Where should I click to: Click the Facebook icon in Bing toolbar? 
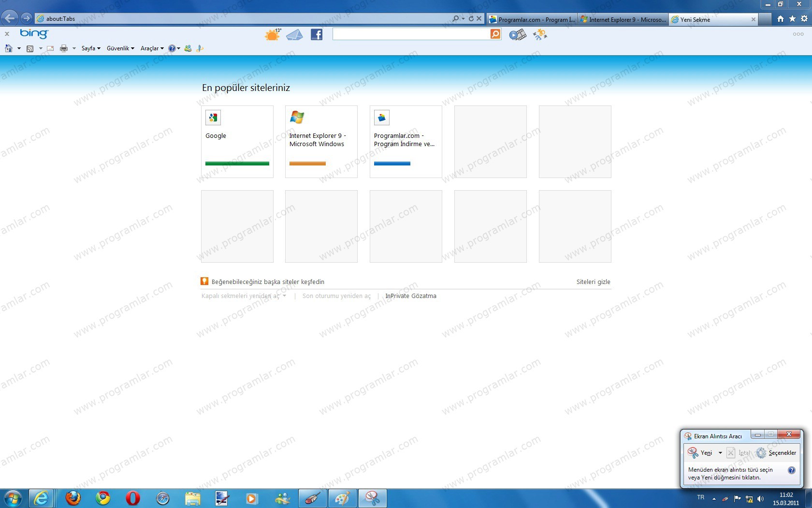pyautogui.click(x=317, y=34)
